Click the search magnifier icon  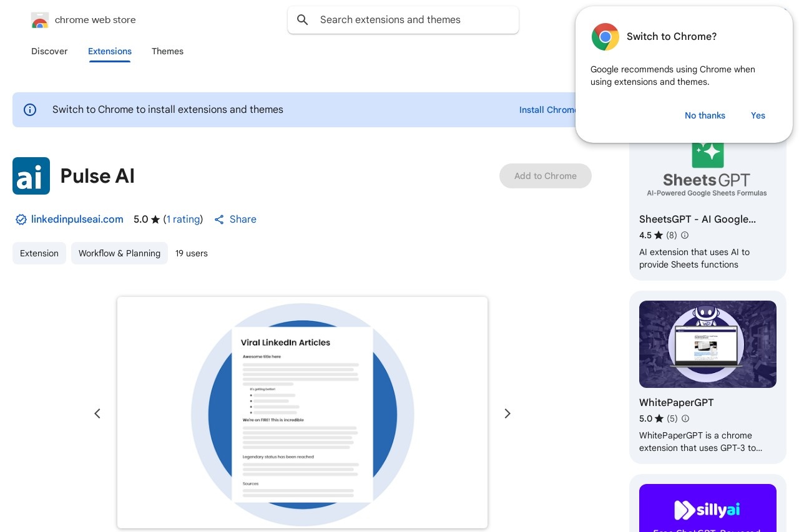click(x=303, y=20)
